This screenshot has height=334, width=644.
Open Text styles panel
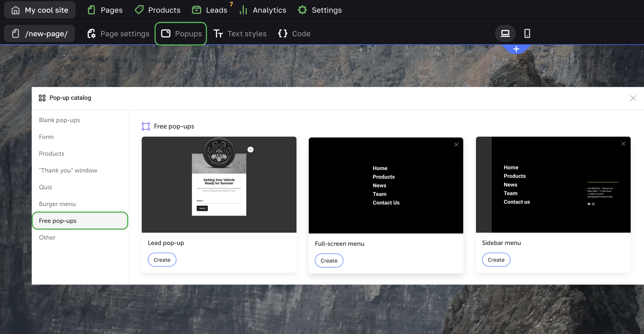click(x=240, y=34)
